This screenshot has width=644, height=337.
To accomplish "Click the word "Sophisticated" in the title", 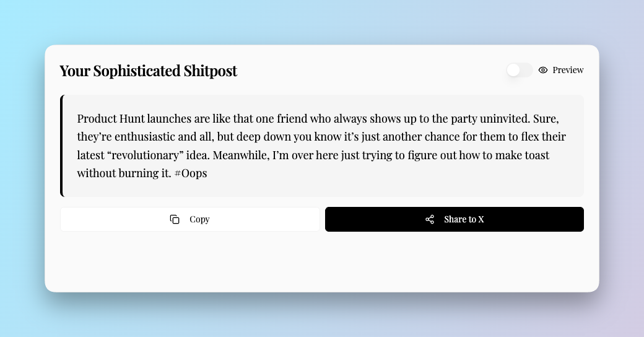I will (137, 71).
